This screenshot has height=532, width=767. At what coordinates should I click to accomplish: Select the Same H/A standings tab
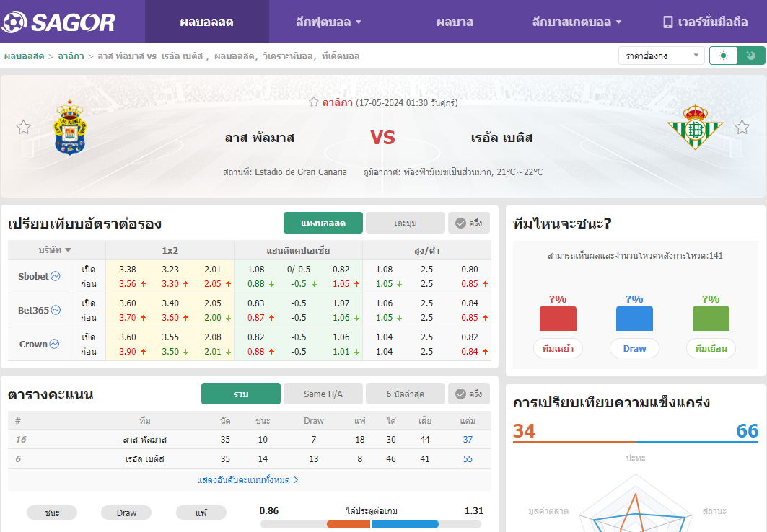pos(323,394)
